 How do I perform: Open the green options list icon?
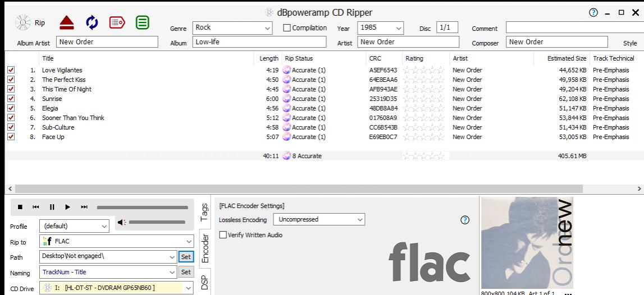(x=142, y=23)
